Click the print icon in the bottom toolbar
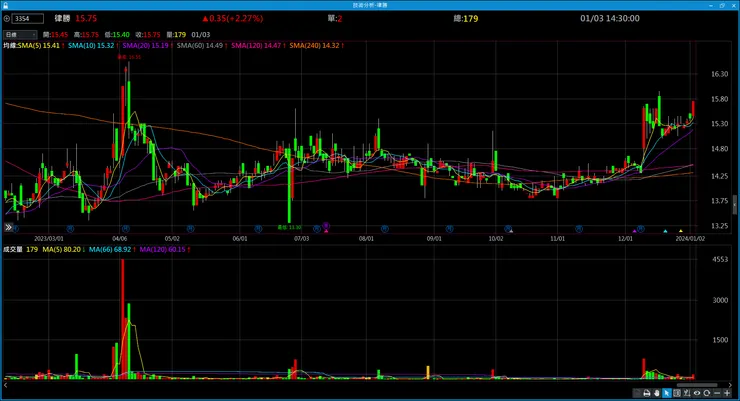Screen dimensions: 740x401 pos(647,393)
